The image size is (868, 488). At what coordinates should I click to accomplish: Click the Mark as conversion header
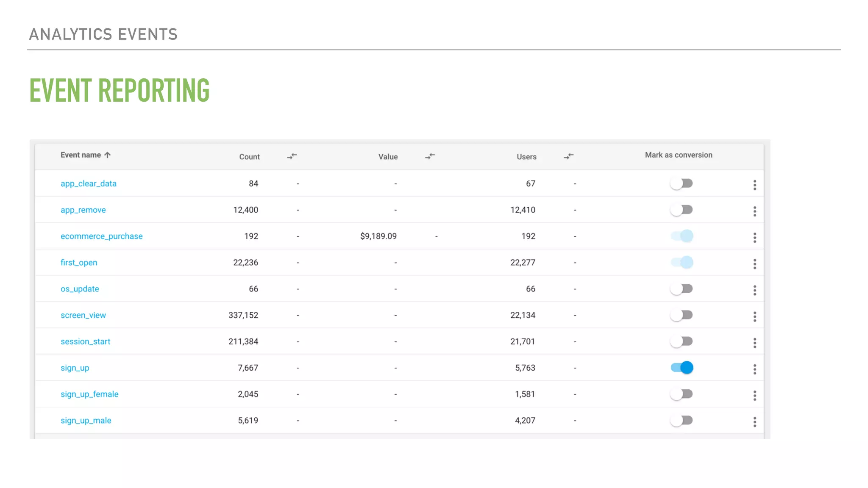click(x=679, y=155)
